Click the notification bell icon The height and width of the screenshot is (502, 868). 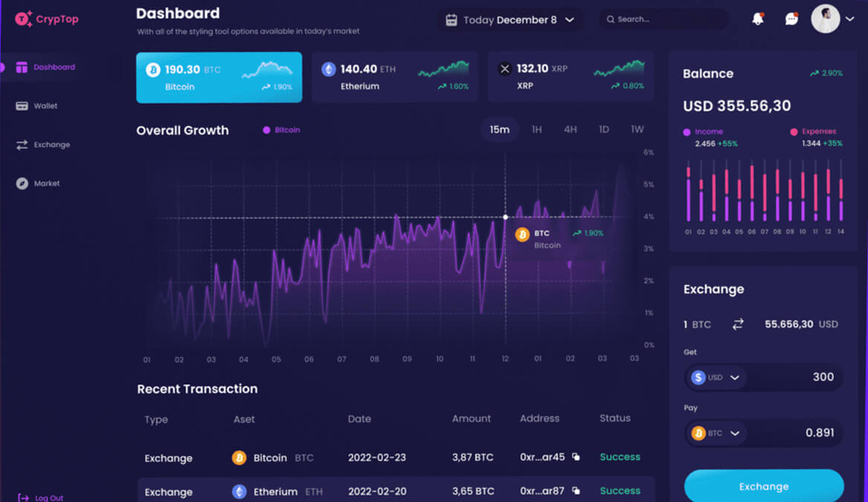point(757,19)
